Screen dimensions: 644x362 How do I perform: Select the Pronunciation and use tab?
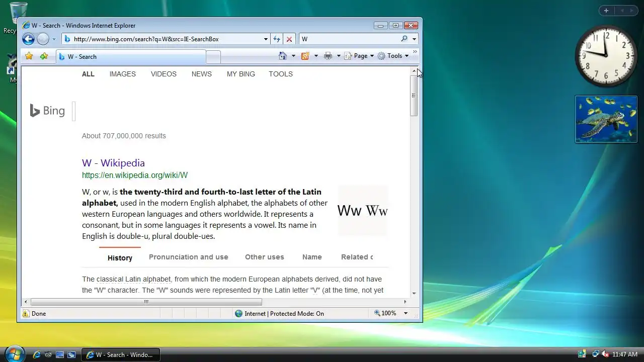pyautogui.click(x=189, y=257)
